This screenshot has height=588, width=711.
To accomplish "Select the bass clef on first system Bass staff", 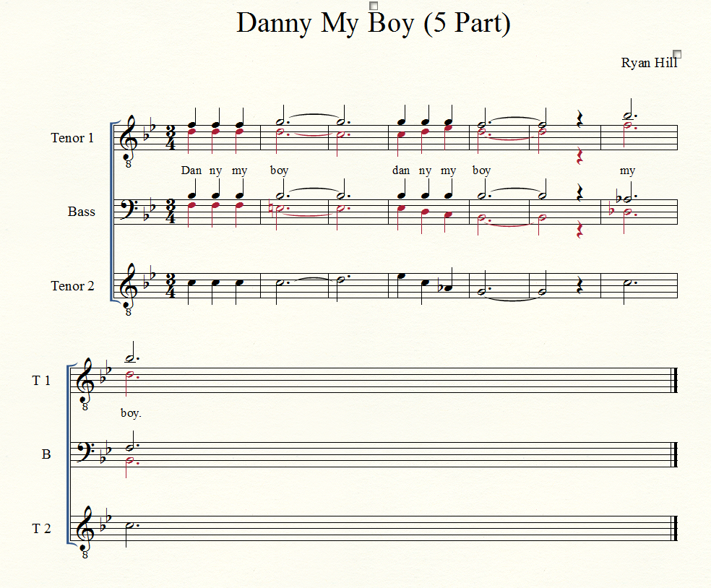I will pos(129,209).
